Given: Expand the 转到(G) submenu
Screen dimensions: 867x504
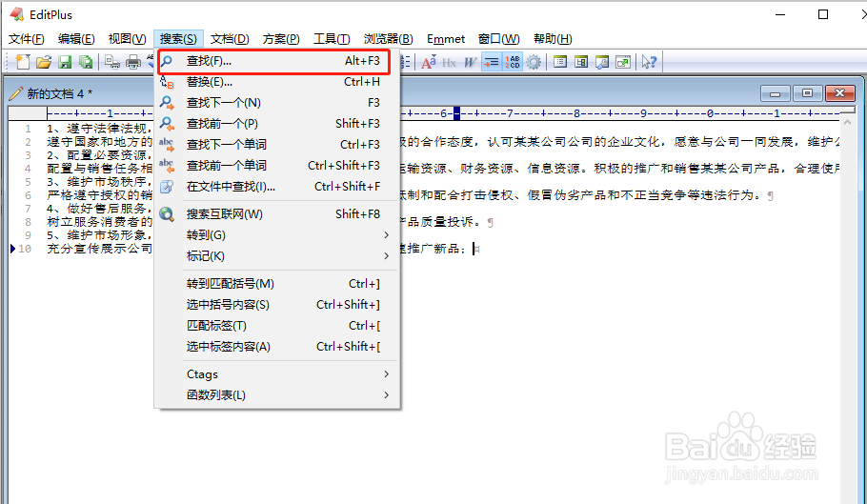Looking at the screenshot, I should (x=277, y=235).
